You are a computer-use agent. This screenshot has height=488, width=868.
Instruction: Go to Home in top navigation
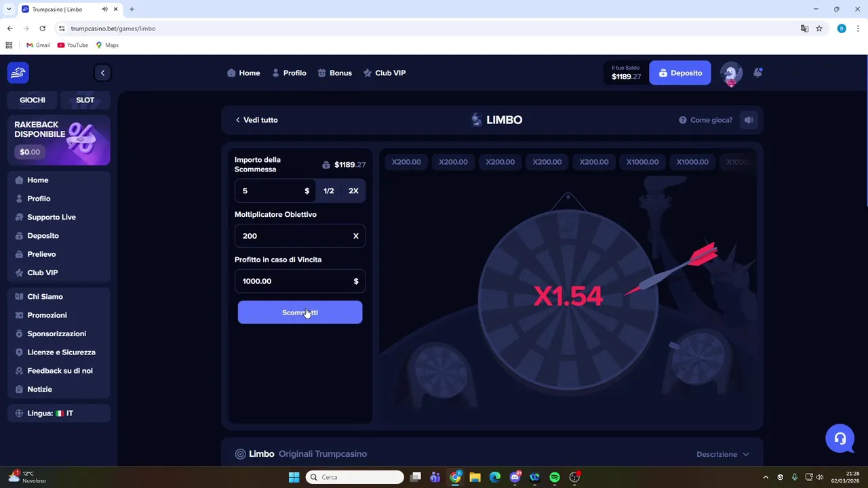[243, 73]
